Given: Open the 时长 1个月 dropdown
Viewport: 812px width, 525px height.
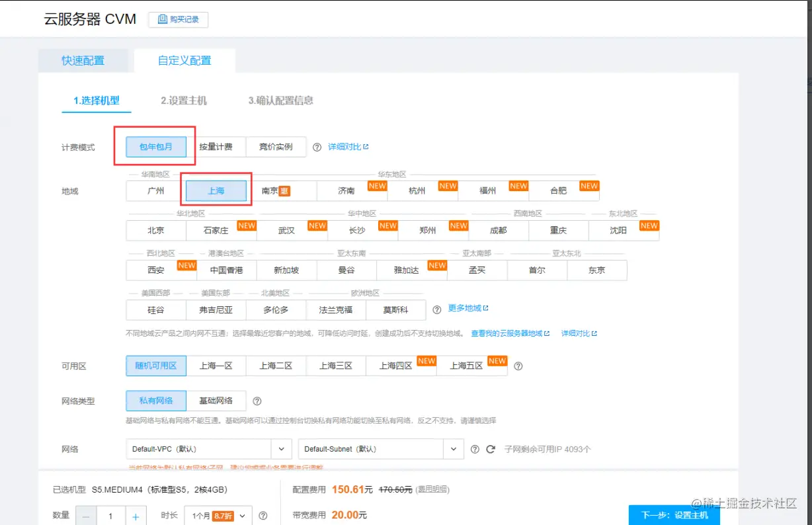Looking at the screenshot, I should 218,516.
